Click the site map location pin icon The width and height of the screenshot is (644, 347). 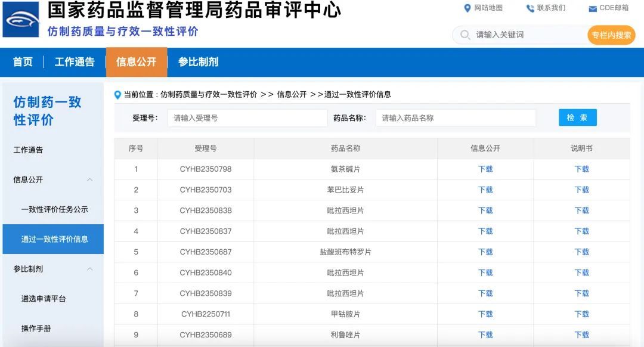point(467,8)
